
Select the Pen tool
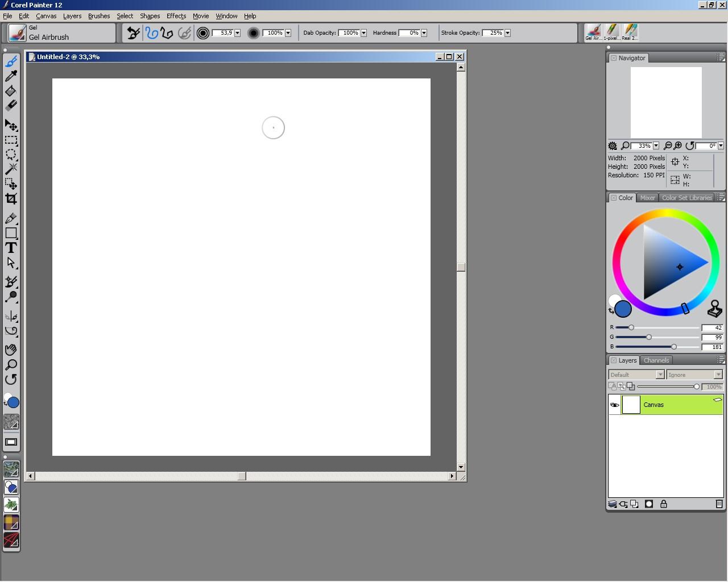click(11, 218)
